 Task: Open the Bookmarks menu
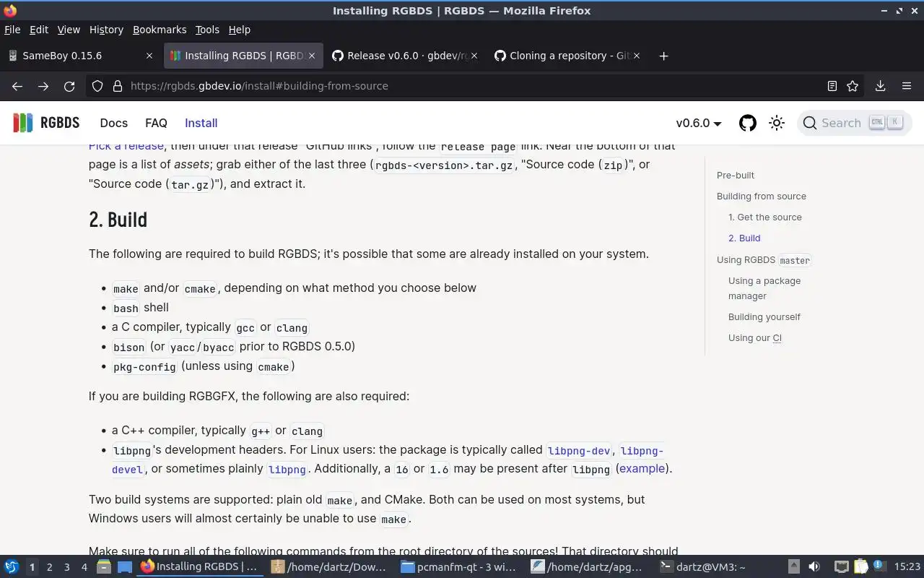pos(160,30)
